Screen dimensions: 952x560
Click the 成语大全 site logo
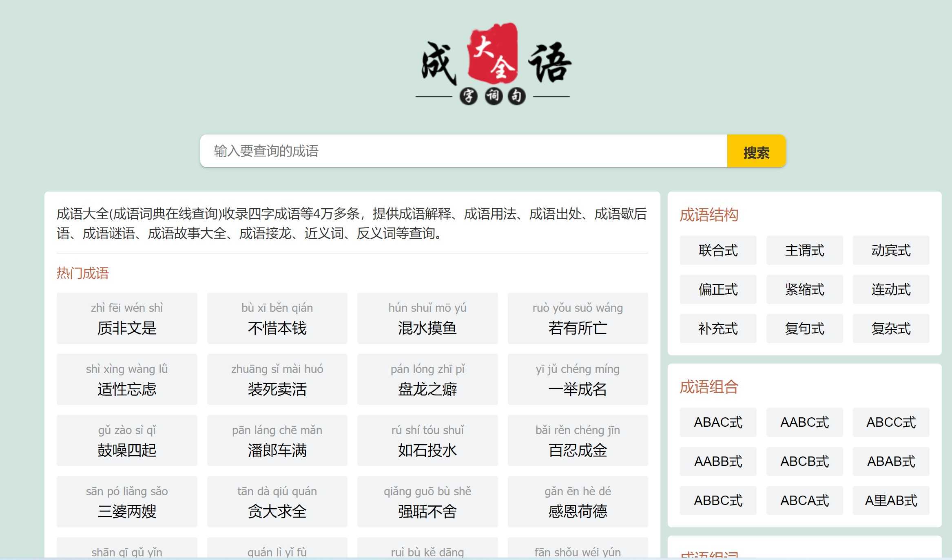tap(493, 64)
